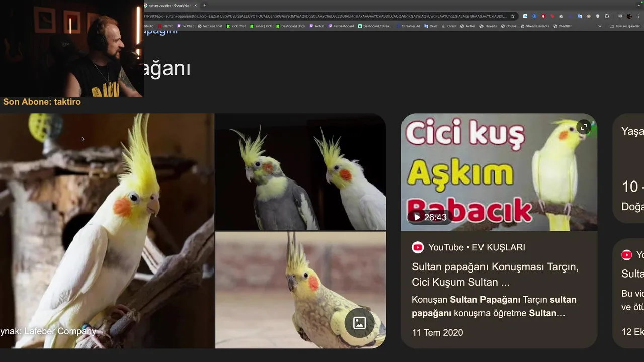644x362 pixels.
Task: Open the StreamElements bookmark
Action: click(x=535, y=26)
